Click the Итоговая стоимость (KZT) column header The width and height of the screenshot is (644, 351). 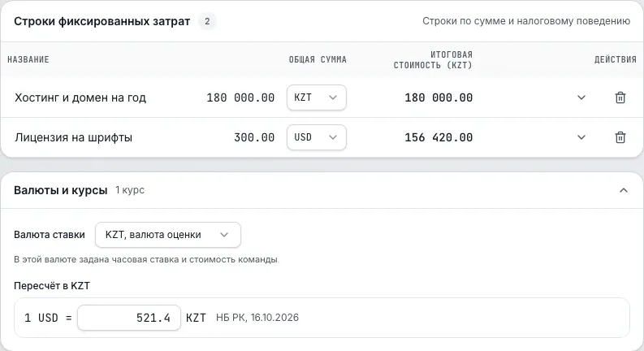click(433, 59)
